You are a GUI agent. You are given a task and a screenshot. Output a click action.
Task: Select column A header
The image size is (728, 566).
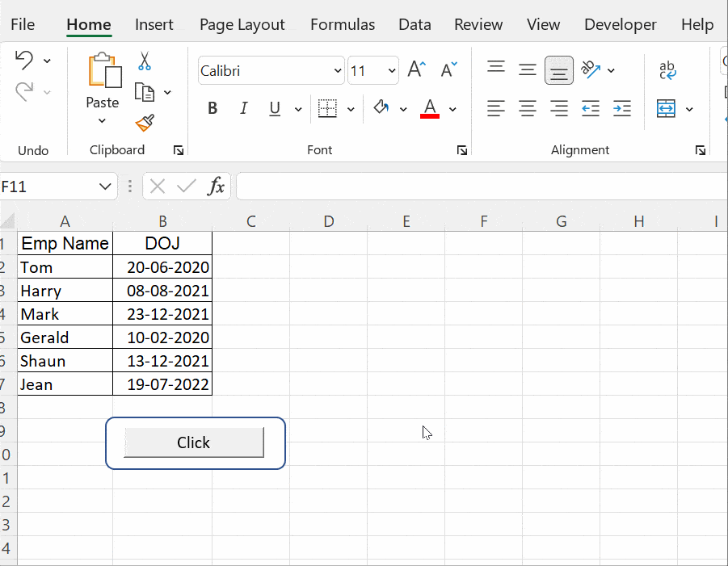click(x=65, y=221)
